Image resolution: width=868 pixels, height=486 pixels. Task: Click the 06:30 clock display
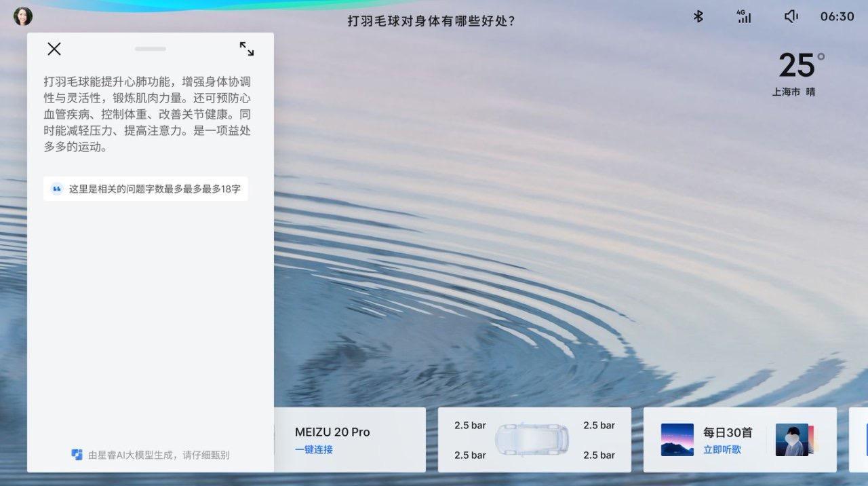837,16
